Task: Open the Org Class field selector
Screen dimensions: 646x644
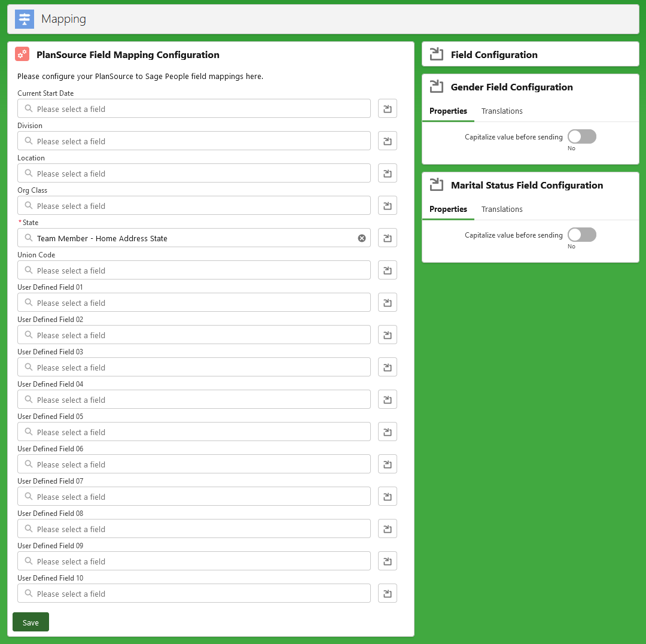Action: [x=193, y=205]
